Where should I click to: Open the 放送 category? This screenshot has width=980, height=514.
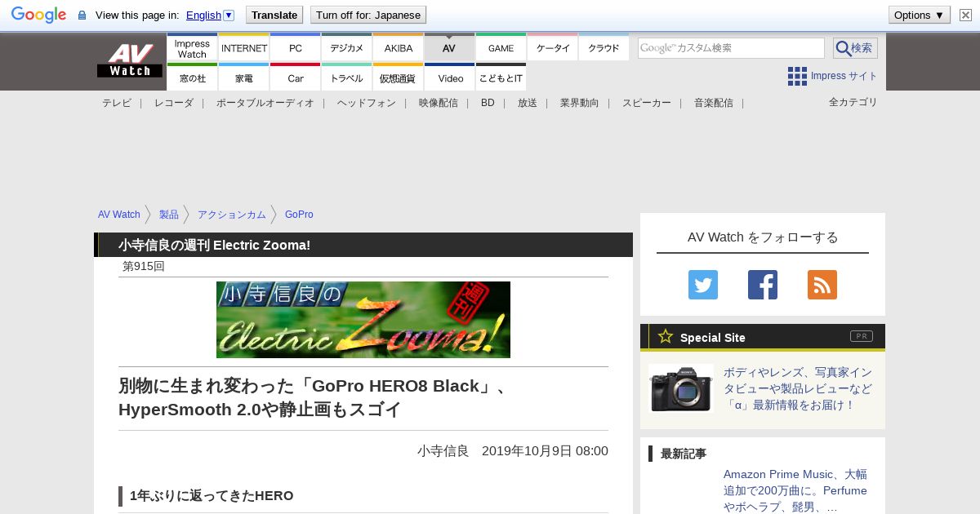point(528,103)
